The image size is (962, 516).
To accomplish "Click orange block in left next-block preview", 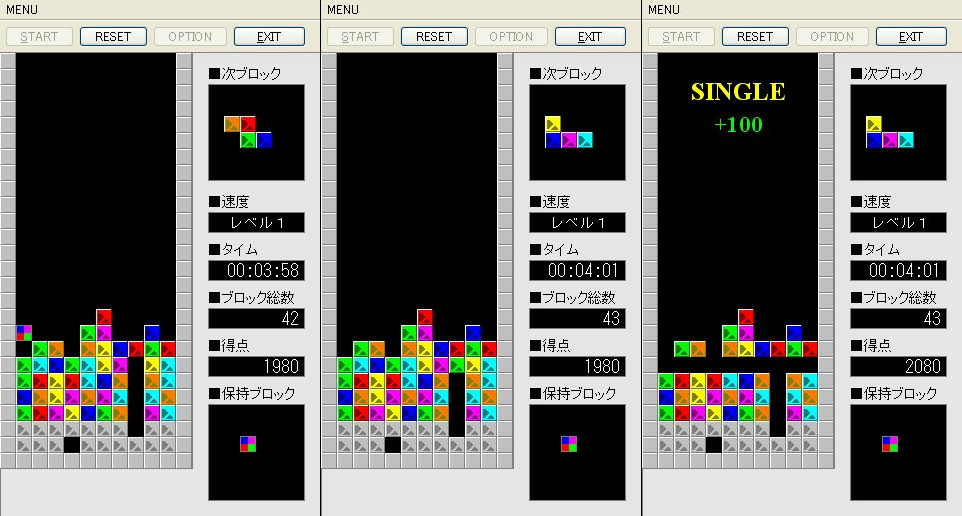I will point(232,124).
